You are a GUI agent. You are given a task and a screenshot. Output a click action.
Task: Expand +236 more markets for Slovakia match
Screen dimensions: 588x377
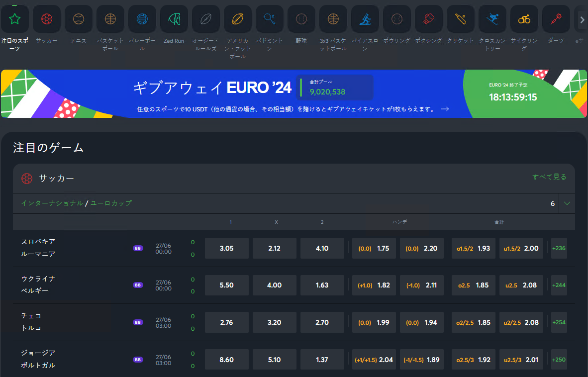pos(559,248)
